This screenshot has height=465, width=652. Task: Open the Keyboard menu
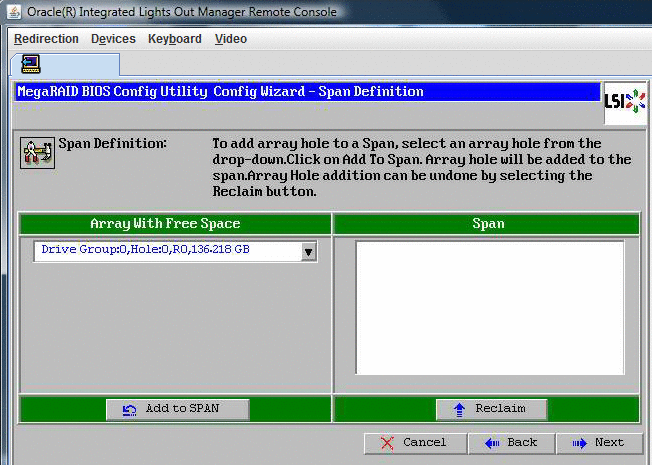[175, 39]
